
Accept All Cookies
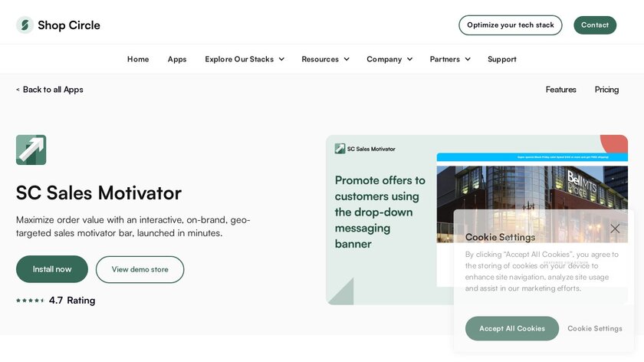pos(512,328)
